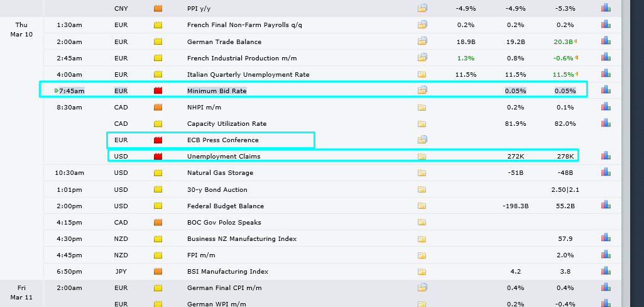
Task: Click the yellow impact icon for FPI m/m
Action: coord(158,255)
